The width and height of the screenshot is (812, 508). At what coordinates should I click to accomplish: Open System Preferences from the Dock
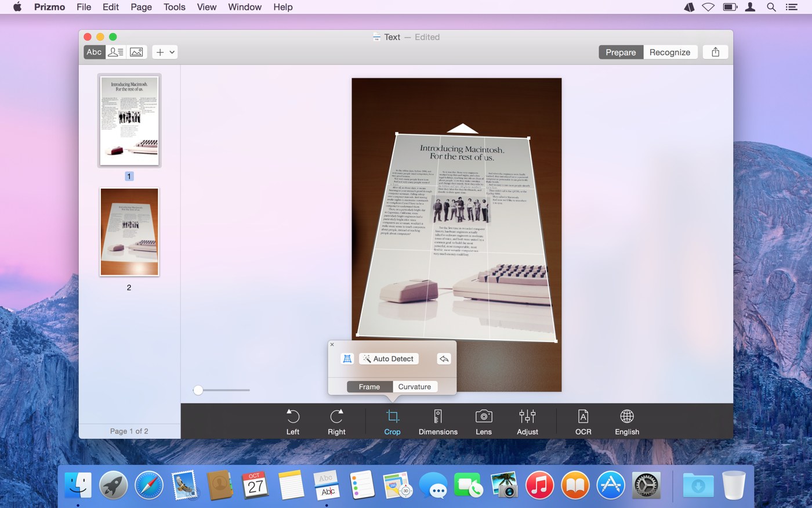coord(646,485)
